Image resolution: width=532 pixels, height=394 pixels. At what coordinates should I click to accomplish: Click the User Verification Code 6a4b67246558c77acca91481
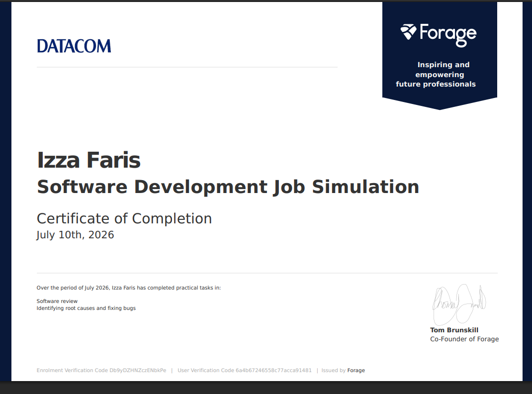pos(245,370)
